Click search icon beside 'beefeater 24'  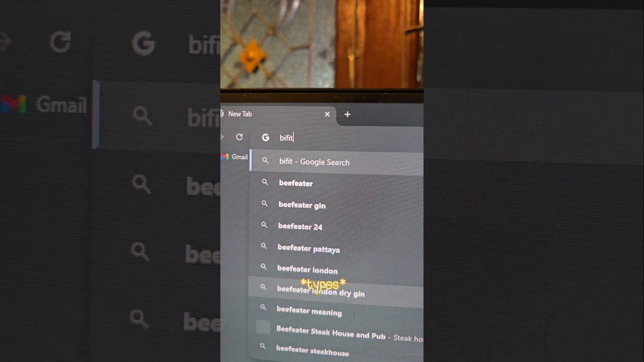264,225
